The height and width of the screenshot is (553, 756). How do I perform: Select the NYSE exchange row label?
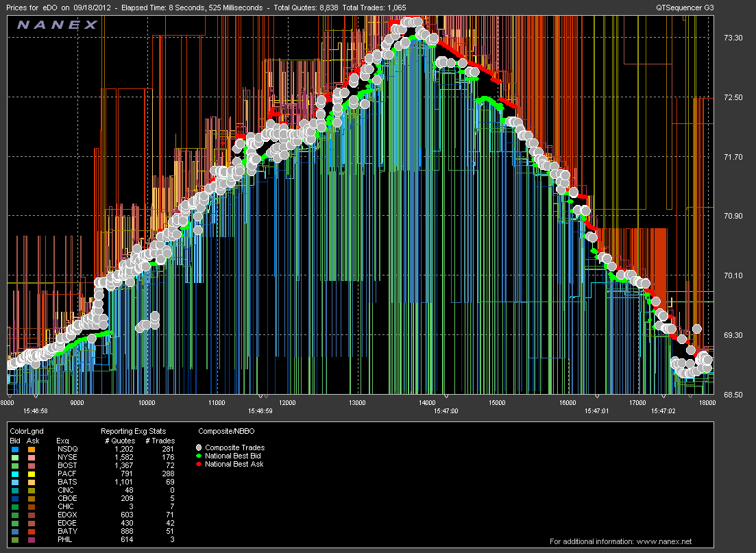coord(67,457)
